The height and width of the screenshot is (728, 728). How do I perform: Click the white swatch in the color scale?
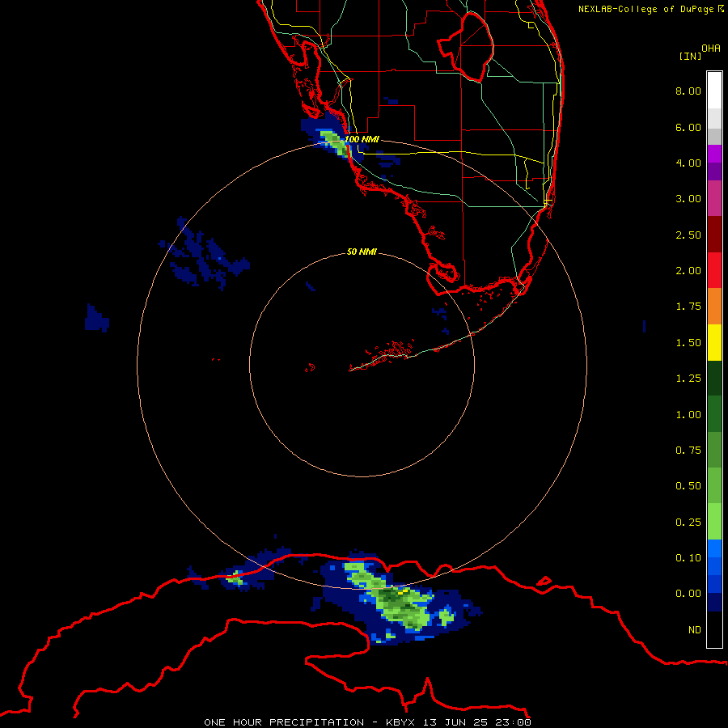[x=714, y=91]
